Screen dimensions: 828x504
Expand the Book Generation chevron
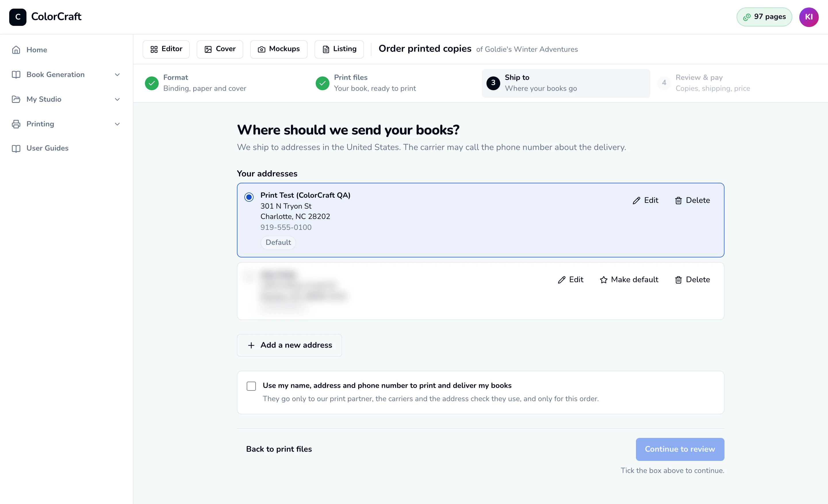coord(117,74)
